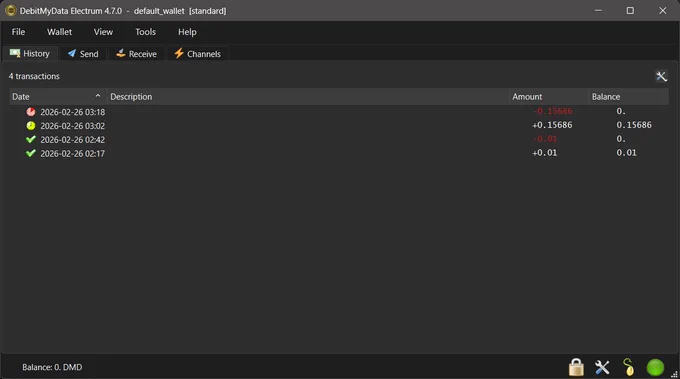The height and width of the screenshot is (379, 680).
Task: Select the 2026-02-26 02:42 transaction date
Action: pos(72,140)
